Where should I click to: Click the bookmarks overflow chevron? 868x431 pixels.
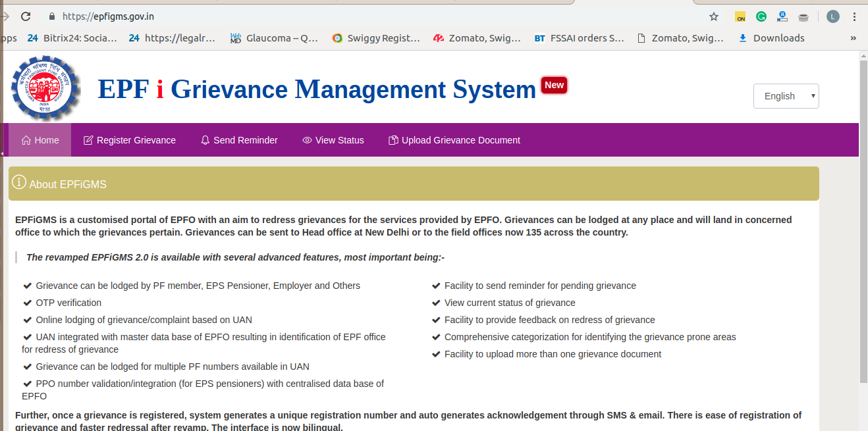(853, 38)
